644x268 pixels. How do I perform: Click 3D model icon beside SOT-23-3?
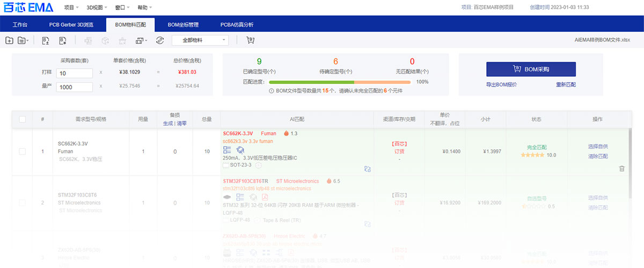click(259, 165)
